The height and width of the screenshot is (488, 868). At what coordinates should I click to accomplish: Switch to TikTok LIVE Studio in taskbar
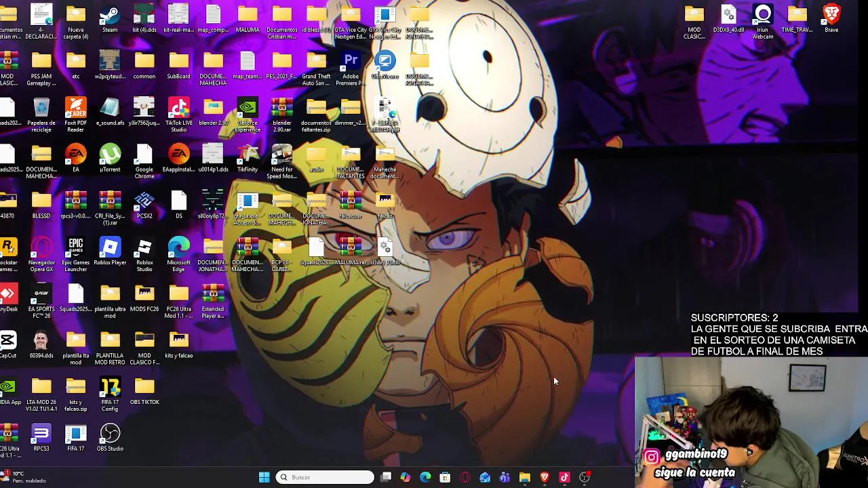click(x=564, y=477)
